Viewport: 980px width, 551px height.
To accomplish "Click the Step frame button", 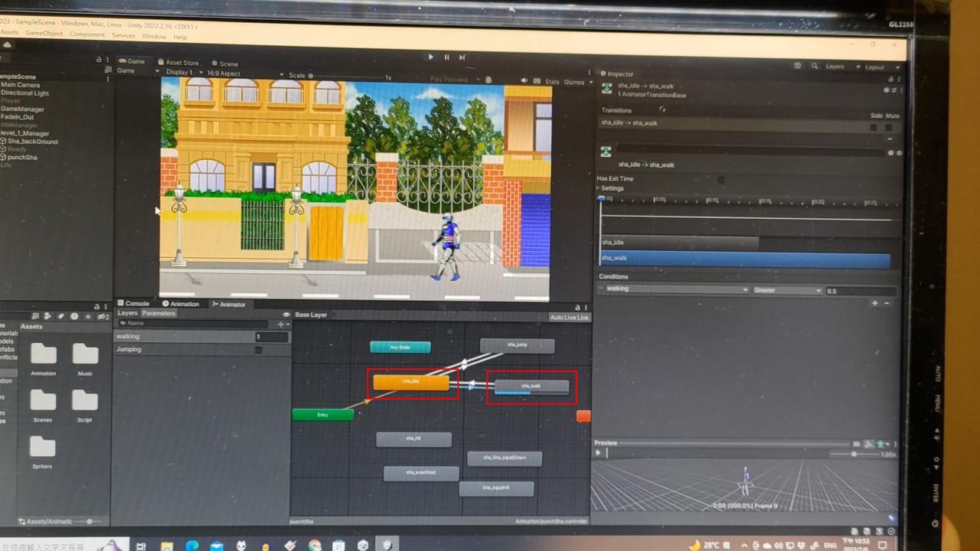I will click(x=462, y=57).
